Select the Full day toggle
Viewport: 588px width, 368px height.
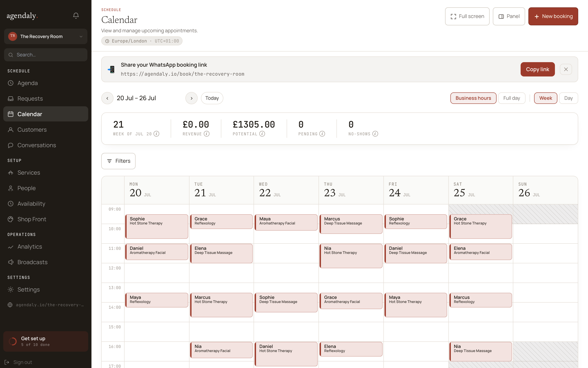512,98
